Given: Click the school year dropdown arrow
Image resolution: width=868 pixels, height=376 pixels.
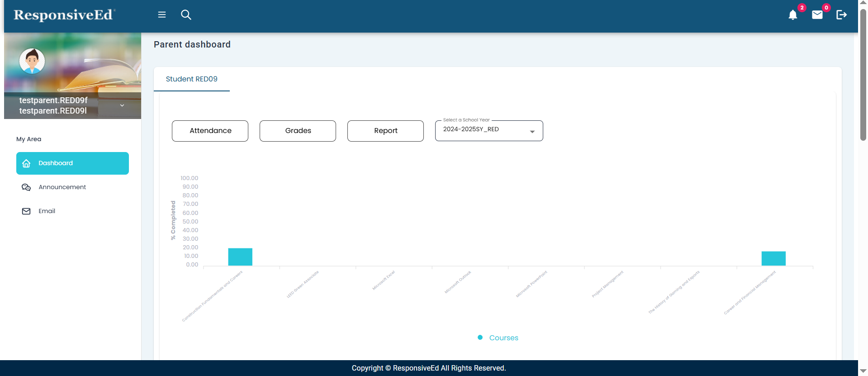Looking at the screenshot, I should pyautogui.click(x=532, y=131).
